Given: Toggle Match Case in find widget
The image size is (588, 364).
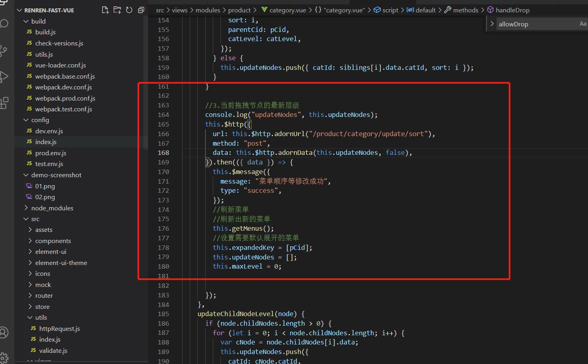Looking at the screenshot, I should point(583,24).
